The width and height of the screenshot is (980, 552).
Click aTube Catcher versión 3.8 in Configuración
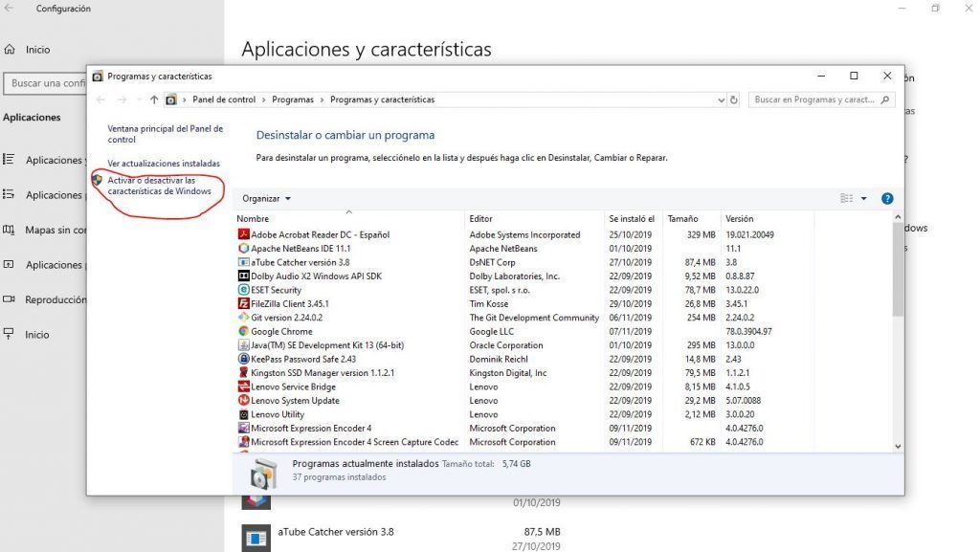point(336,532)
